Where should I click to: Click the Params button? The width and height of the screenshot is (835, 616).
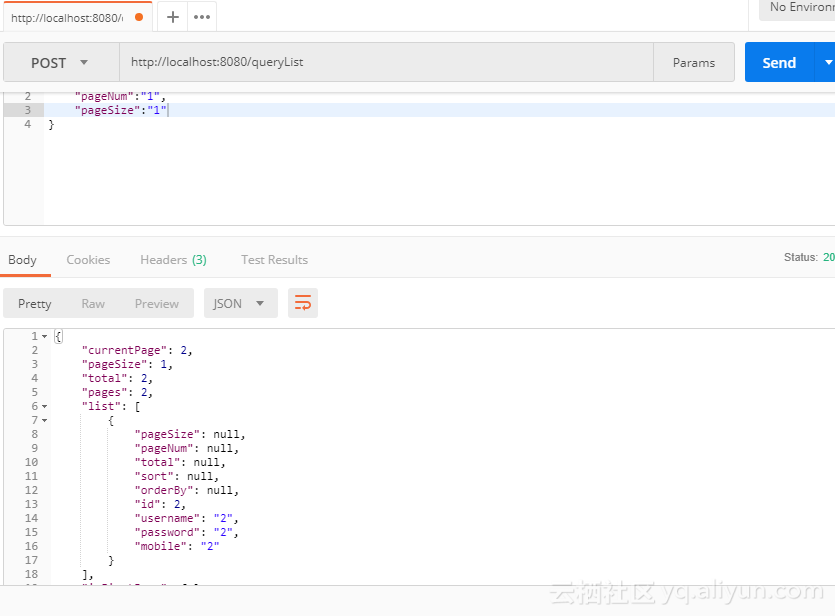tap(693, 62)
